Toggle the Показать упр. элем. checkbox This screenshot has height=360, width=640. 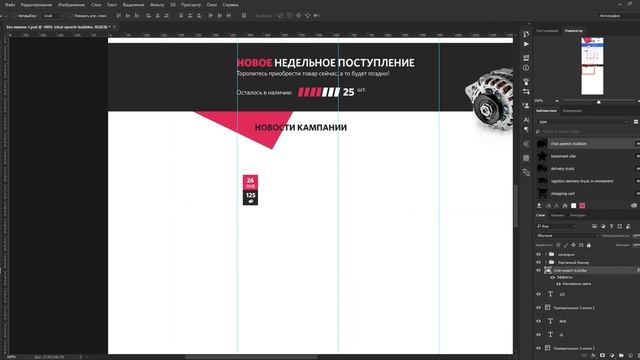click(70, 16)
